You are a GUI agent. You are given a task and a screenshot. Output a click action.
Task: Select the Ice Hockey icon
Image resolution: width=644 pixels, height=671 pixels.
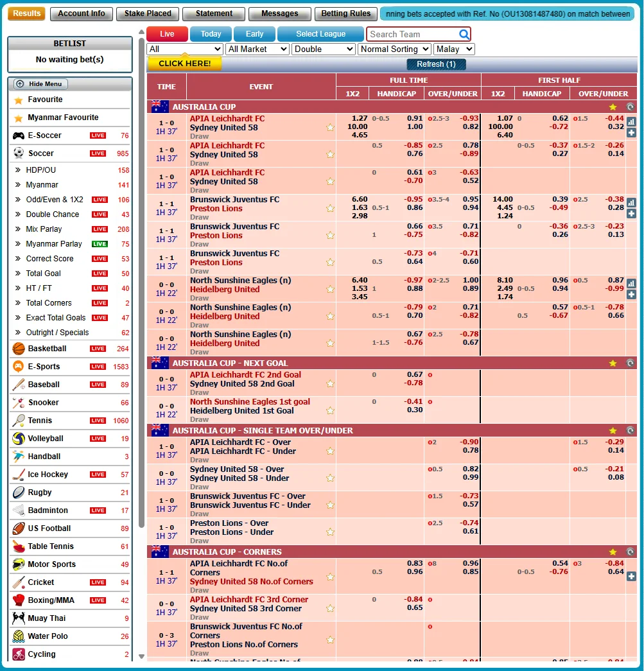click(19, 475)
